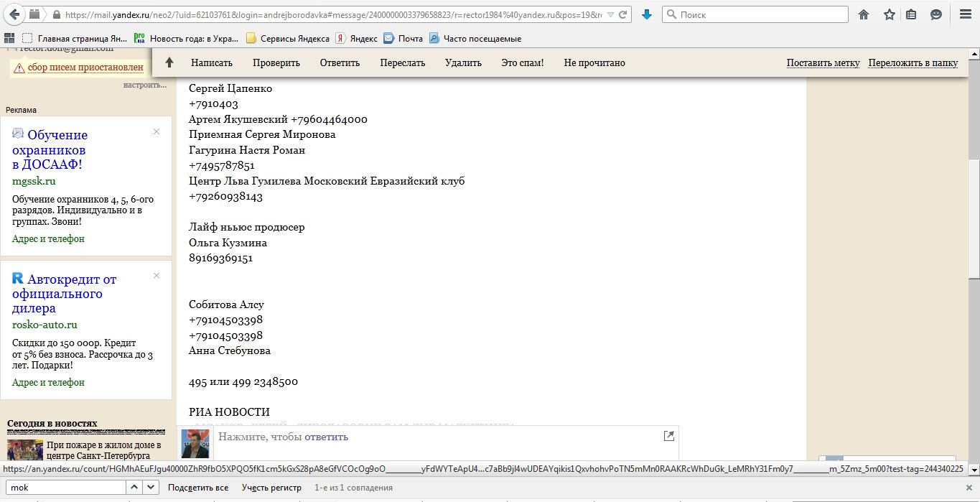Open the address bar history dropdown

[610, 14]
